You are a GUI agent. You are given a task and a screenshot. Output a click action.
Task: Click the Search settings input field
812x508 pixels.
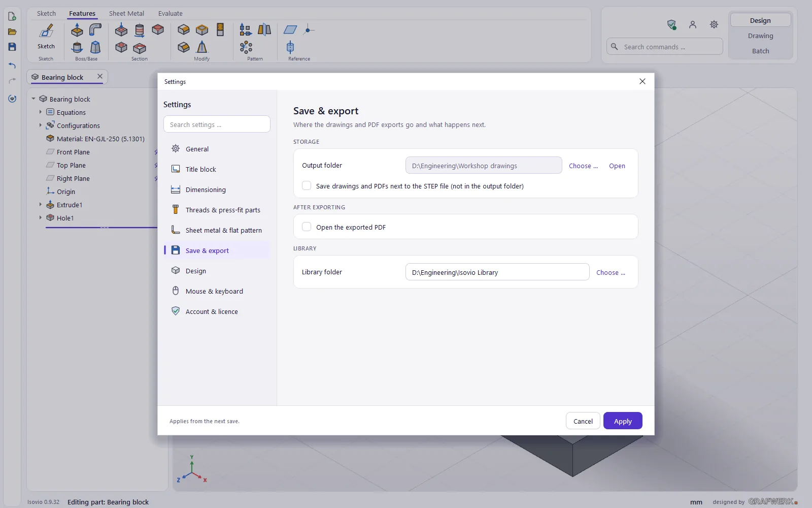(x=217, y=124)
